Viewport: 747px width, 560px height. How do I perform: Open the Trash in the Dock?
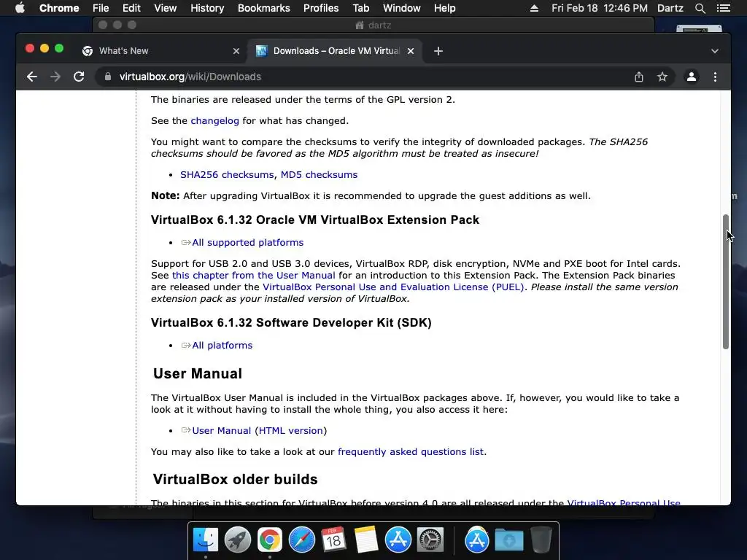coord(541,540)
